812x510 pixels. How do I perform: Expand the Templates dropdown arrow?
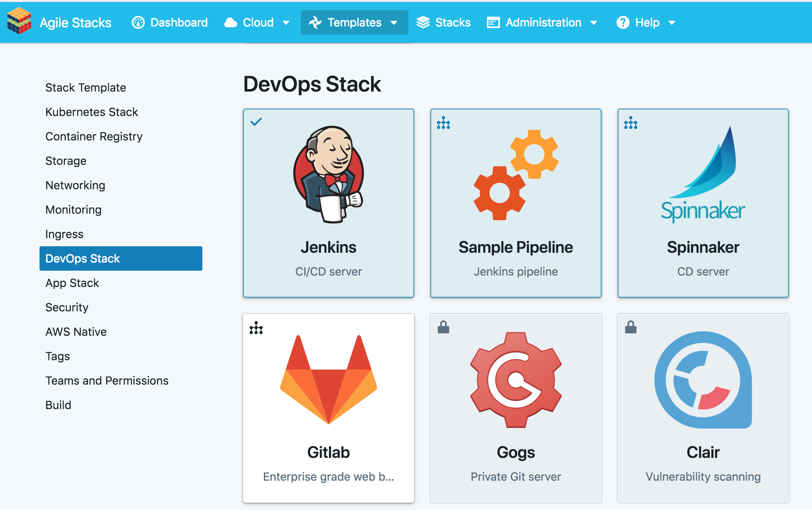(x=394, y=23)
